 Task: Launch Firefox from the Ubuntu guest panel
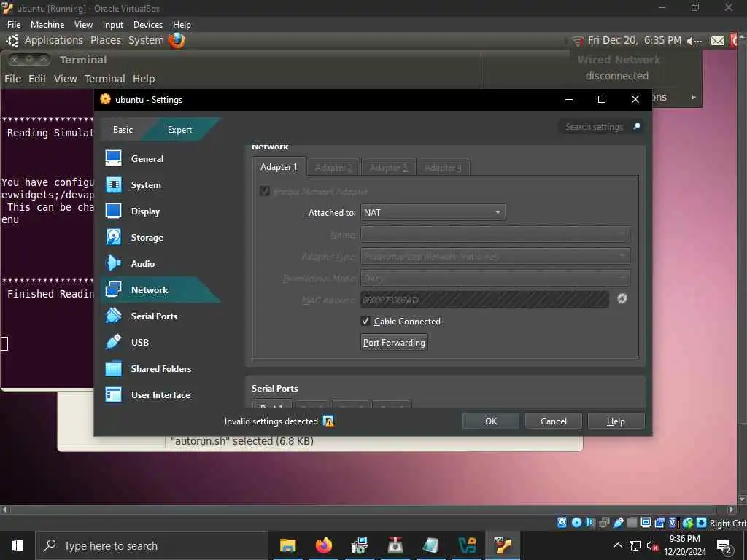(177, 41)
